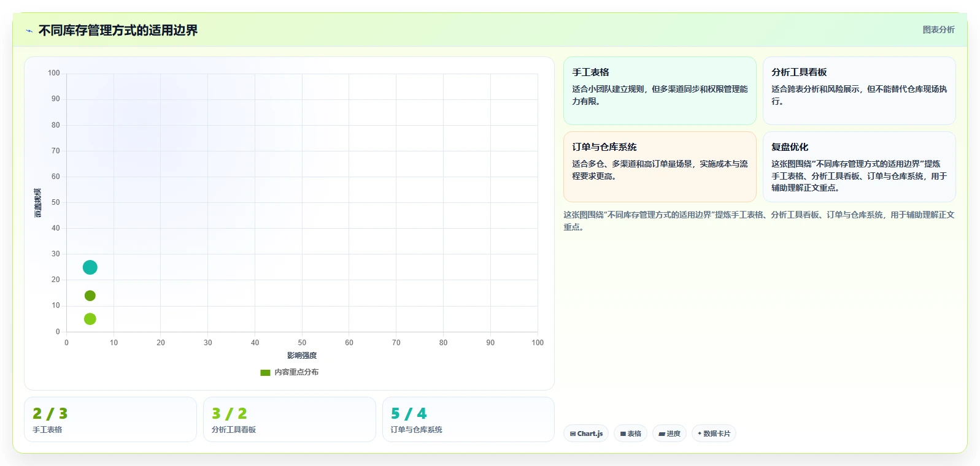
Task: Click the y-axis tick label 100
Action: (54, 73)
